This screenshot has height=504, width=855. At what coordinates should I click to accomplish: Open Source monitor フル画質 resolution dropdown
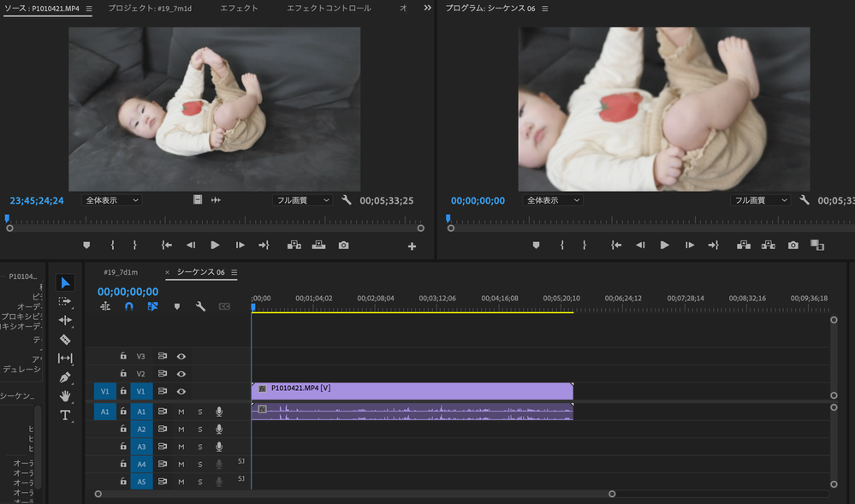coord(303,200)
